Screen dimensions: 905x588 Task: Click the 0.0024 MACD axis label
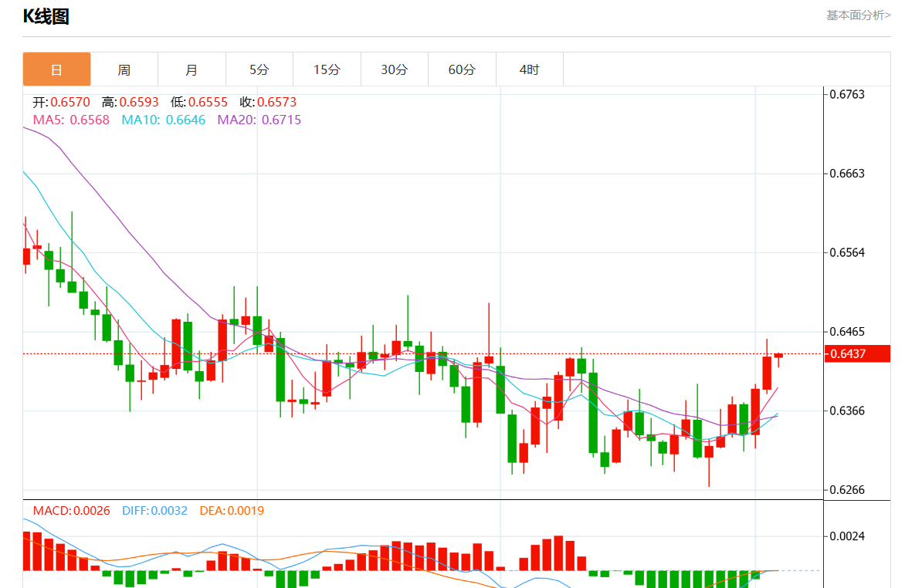[x=847, y=536]
